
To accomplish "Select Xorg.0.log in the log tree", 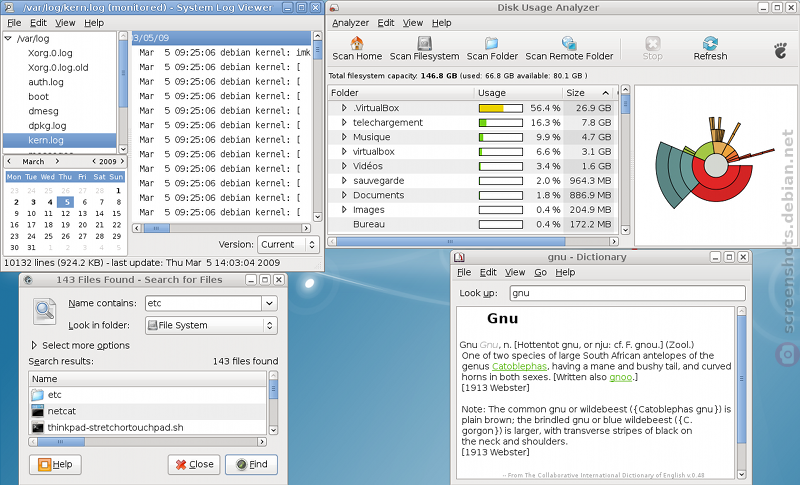I will (x=50, y=53).
